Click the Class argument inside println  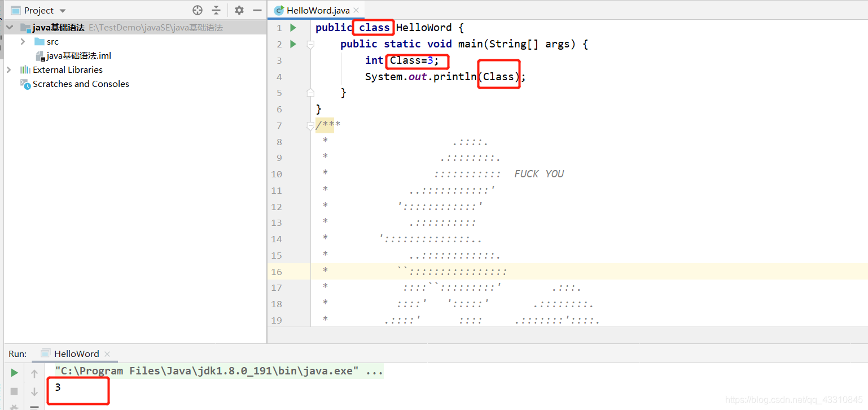pos(498,77)
